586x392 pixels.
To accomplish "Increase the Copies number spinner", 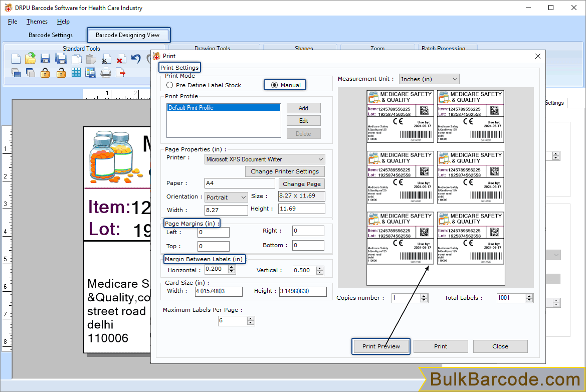I will tap(424, 296).
